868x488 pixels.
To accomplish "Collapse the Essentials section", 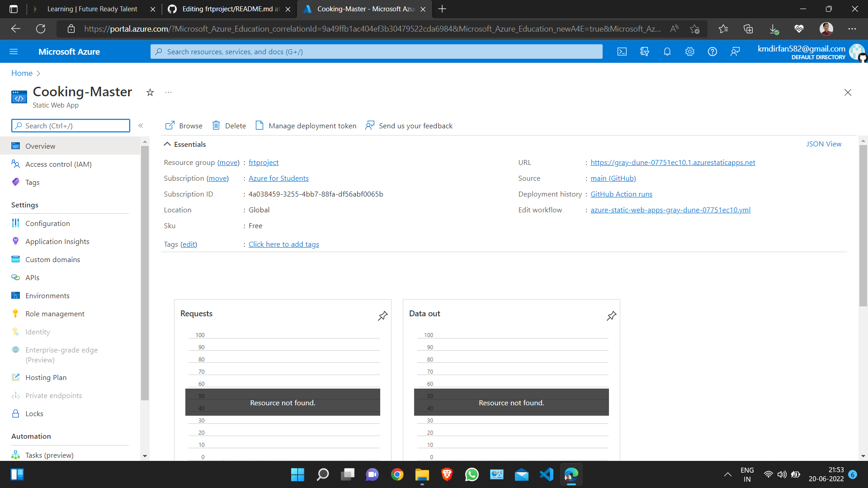I will [184, 144].
